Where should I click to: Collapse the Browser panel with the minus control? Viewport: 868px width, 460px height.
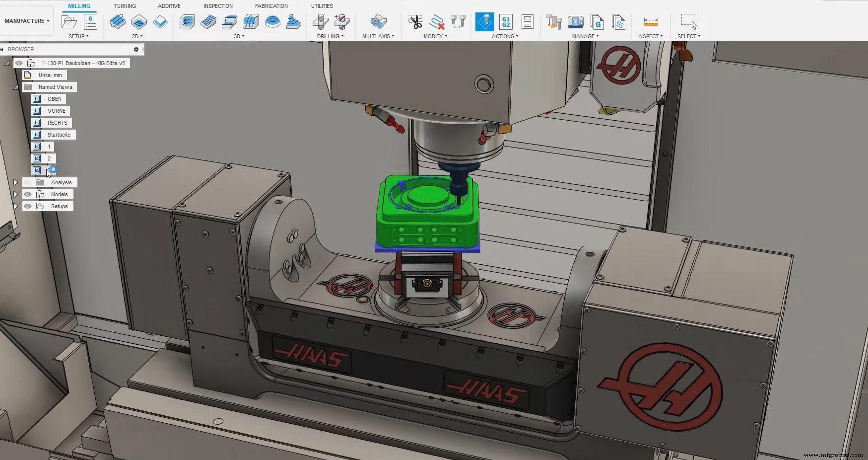pyautogui.click(x=136, y=49)
